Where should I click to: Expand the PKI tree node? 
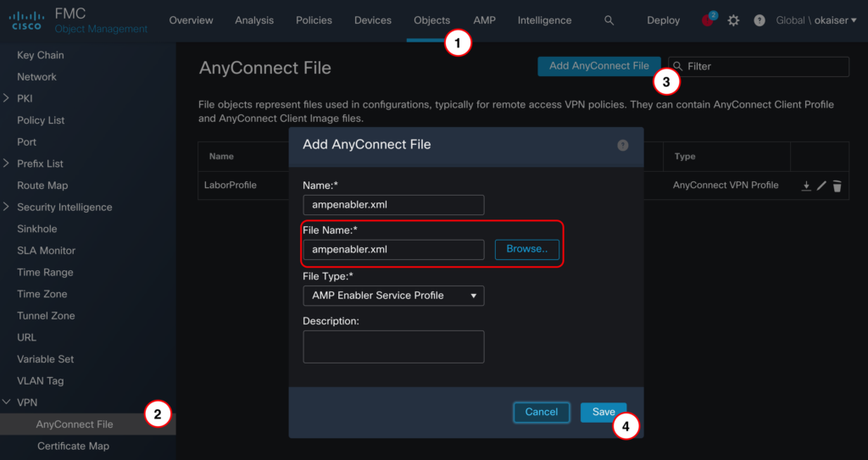pyautogui.click(x=7, y=98)
